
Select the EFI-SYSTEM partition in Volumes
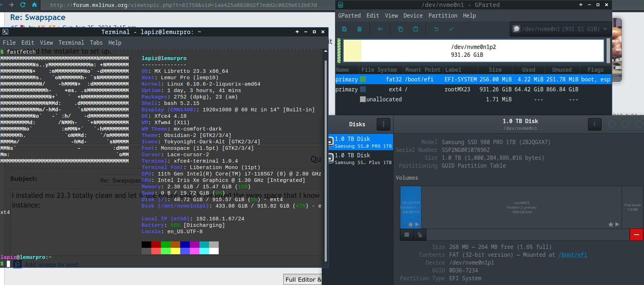click(x=411, y=208)
